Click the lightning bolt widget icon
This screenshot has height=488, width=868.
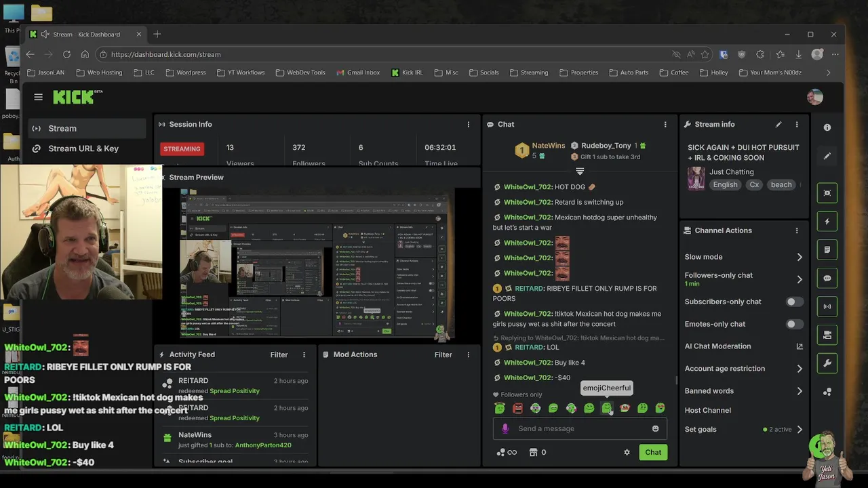coord(827,222)
